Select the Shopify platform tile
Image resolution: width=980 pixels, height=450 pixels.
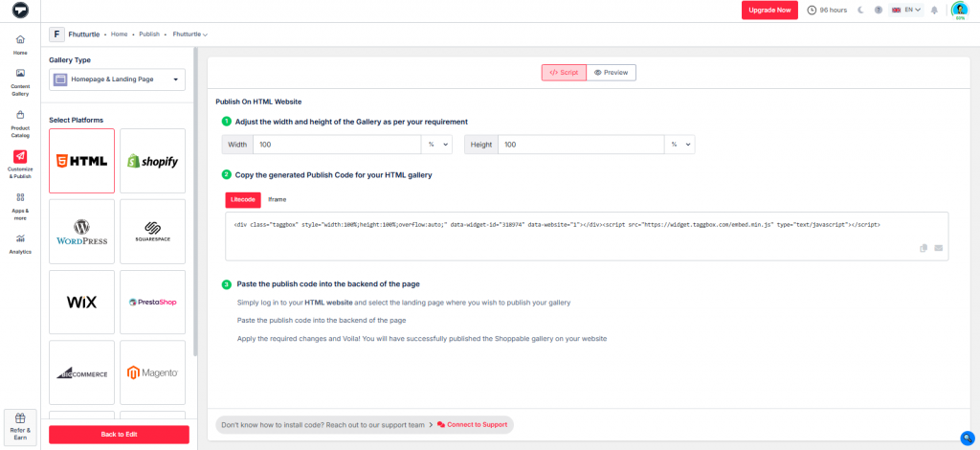click(152, 161)
